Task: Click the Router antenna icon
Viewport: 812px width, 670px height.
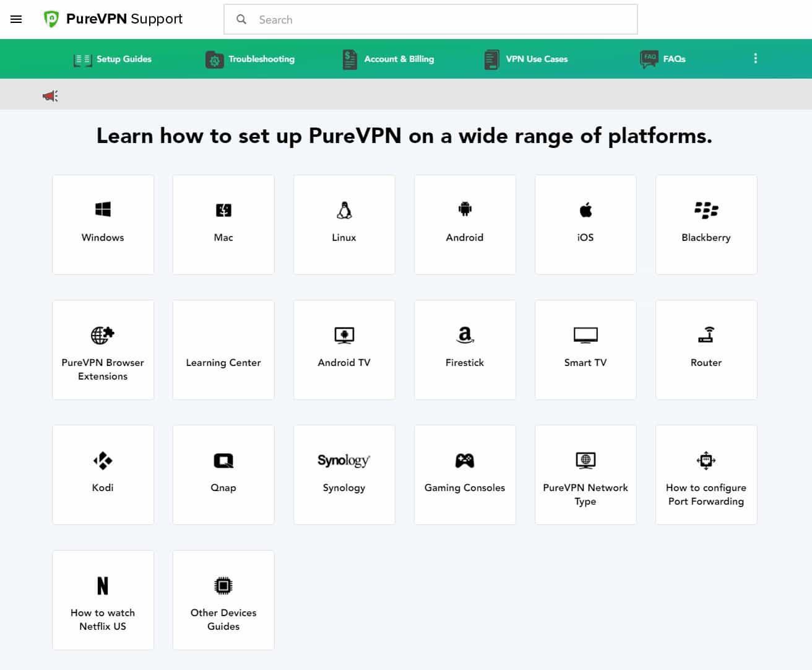Action: pos(706,334)
